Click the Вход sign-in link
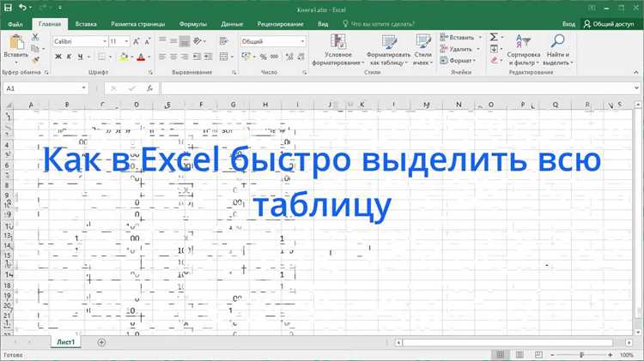 tap(568, 24)
